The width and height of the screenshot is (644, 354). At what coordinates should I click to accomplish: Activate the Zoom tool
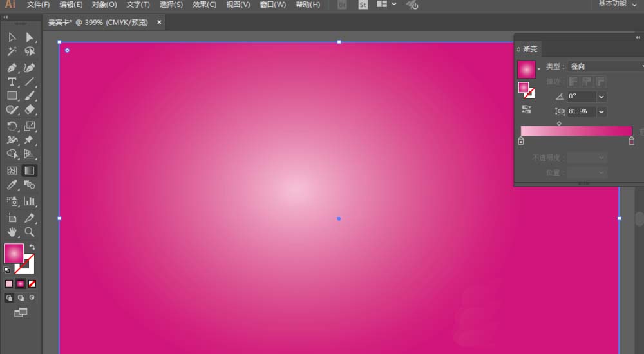30,232
